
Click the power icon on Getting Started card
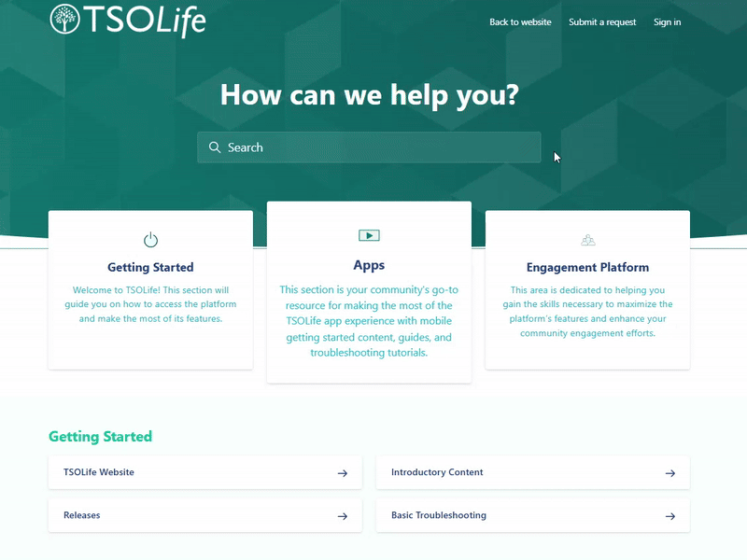point(150,240)
